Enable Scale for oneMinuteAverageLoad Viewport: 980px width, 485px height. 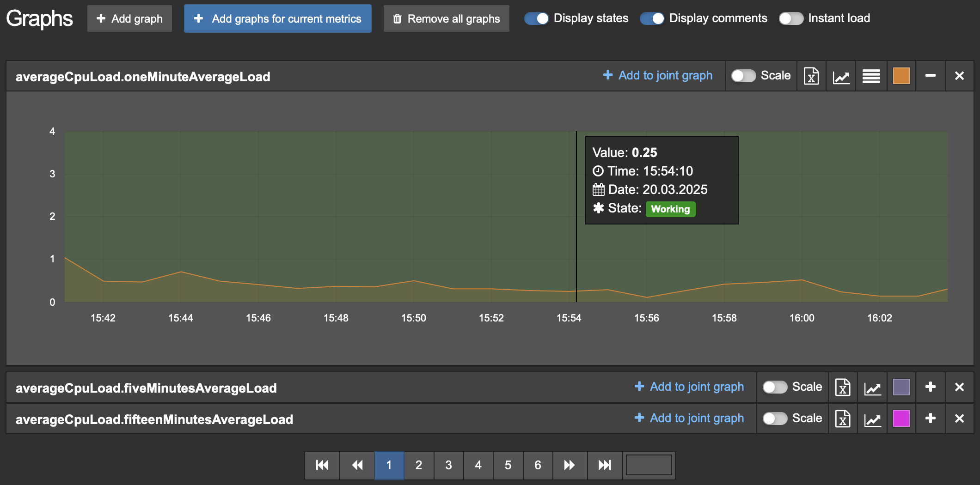pyautogui.click(x=743, y=76)
